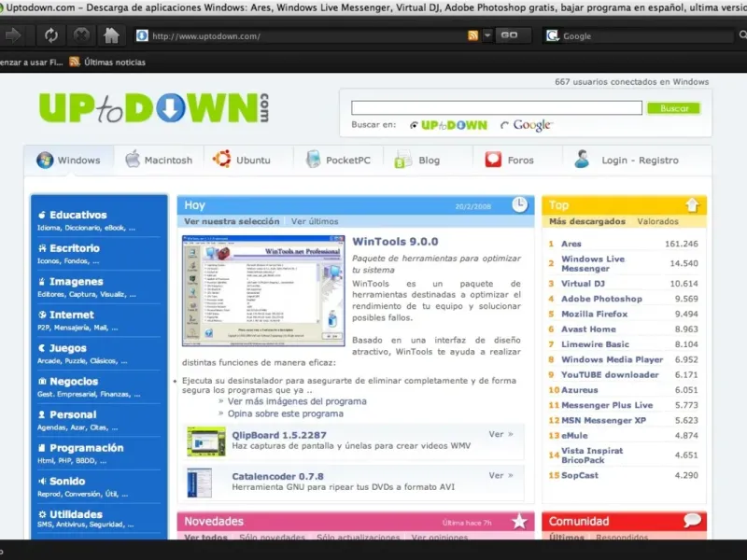Click the site search text field
This screenshot has width=747, height=560.
point(497,108)
